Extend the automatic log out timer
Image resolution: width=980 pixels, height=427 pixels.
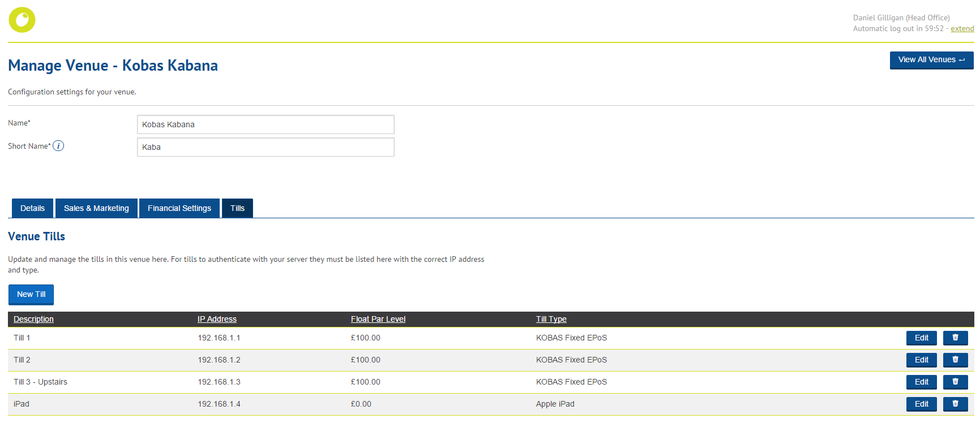(x=962, y=29)
